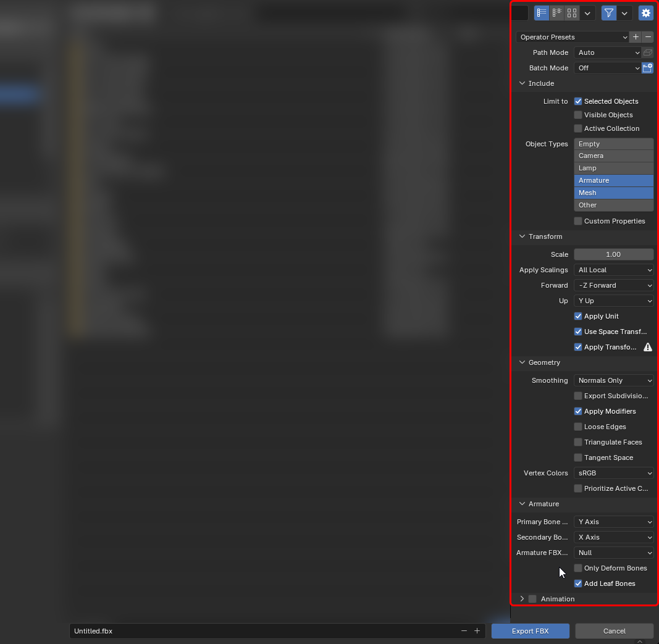Open Up axis dropdown
The height and width of the screenshot is (644, 659).
pos(614,301)
